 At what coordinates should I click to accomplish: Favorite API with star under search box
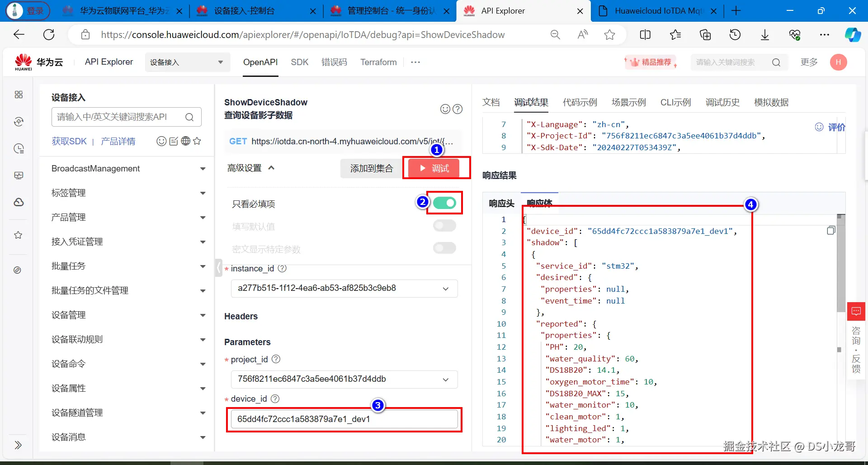coord(197,141)
